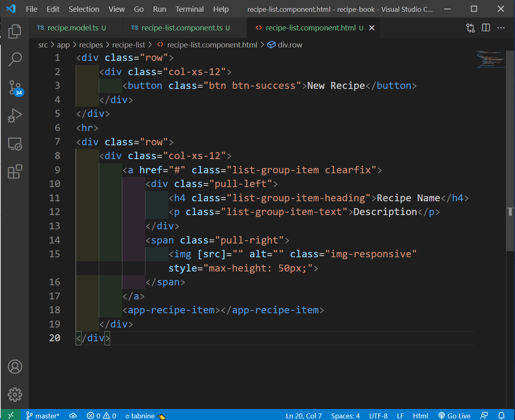Open the Terminal menu

tap(190, 9)
